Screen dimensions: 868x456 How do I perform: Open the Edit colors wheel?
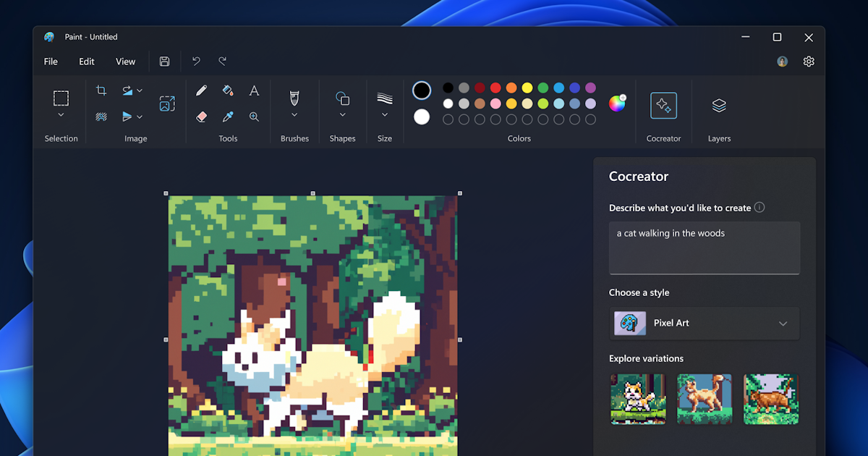[x=617, y=104]
